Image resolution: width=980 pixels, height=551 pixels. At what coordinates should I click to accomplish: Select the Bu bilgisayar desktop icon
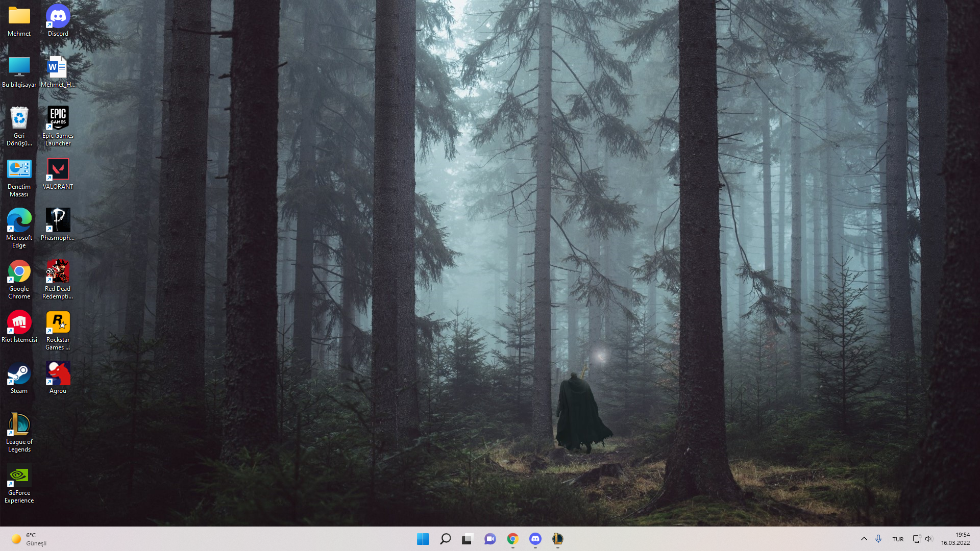click(x=19, y=72)
